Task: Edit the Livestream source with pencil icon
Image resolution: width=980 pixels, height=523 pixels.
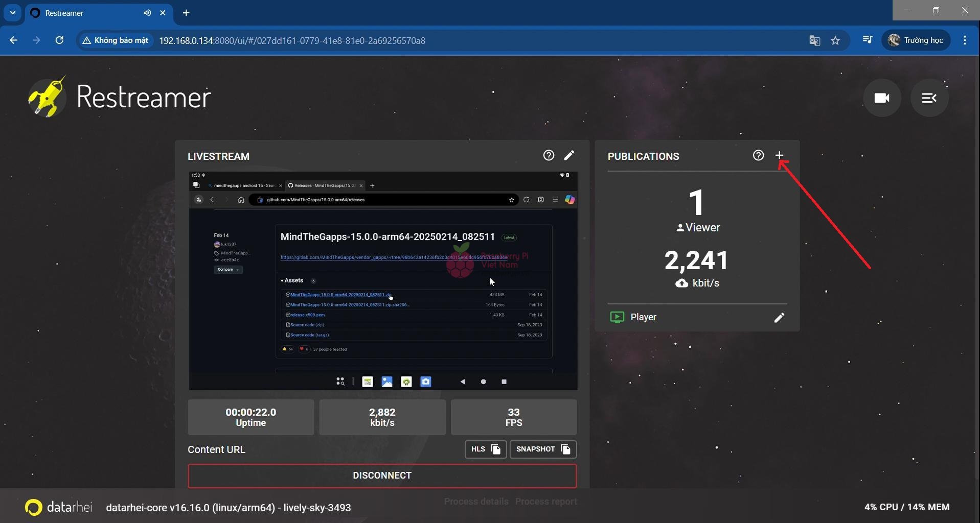Action: pos(569,155)
